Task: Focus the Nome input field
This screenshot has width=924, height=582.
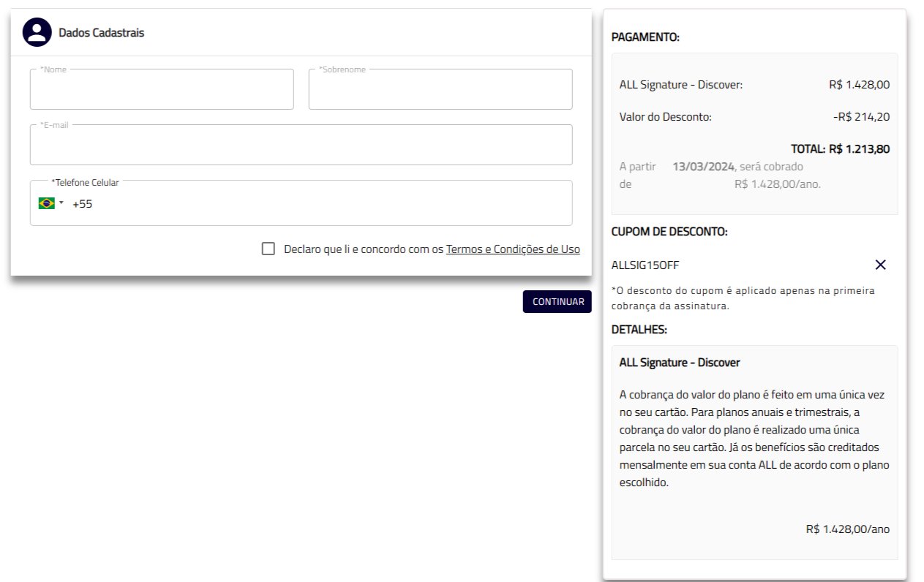Action: [x=162, y=89]
